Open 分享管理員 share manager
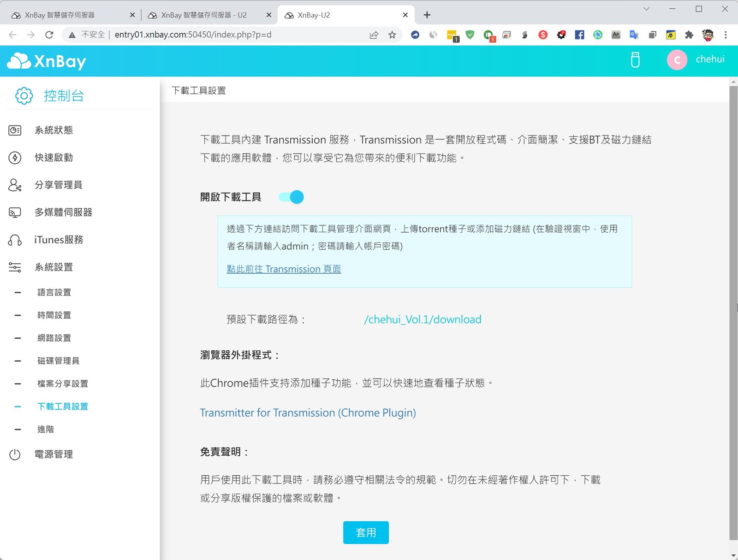Image resolution: width=738 pixels, height=560 pixels. click(58, 185)
